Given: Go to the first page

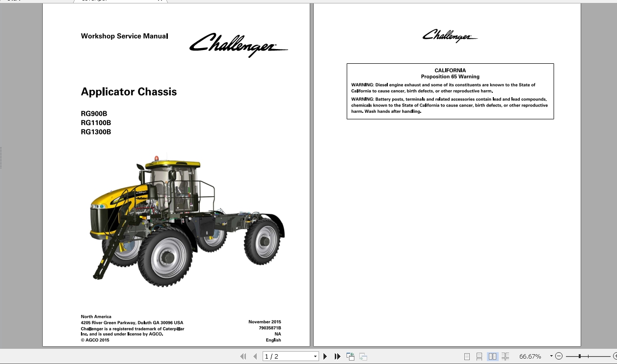Looking at the screenshot, I should coord(243,357).
